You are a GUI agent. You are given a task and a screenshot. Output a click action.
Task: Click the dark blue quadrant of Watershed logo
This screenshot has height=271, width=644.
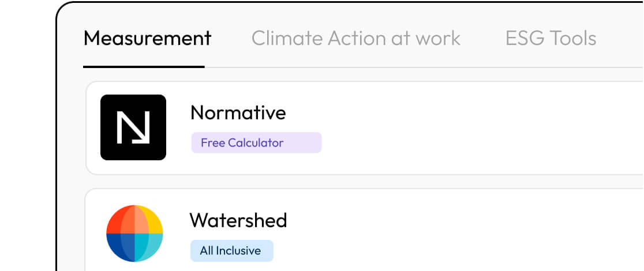117,248
